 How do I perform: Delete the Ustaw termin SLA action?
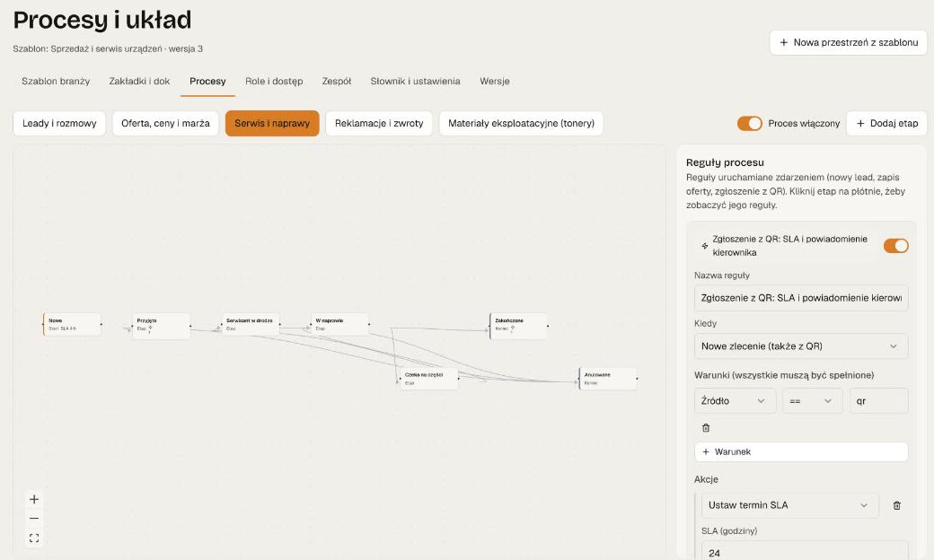coord(896,505)
